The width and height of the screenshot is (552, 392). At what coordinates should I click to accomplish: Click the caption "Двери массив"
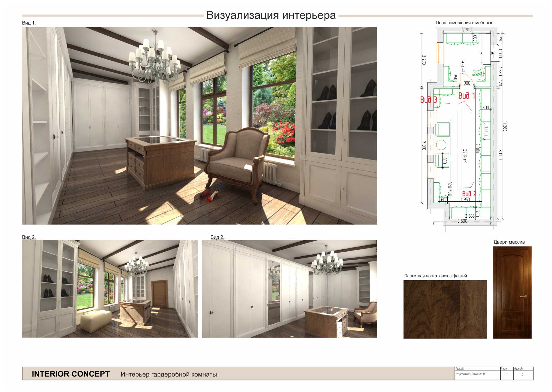pyautogui.click(x=509, y=242)
